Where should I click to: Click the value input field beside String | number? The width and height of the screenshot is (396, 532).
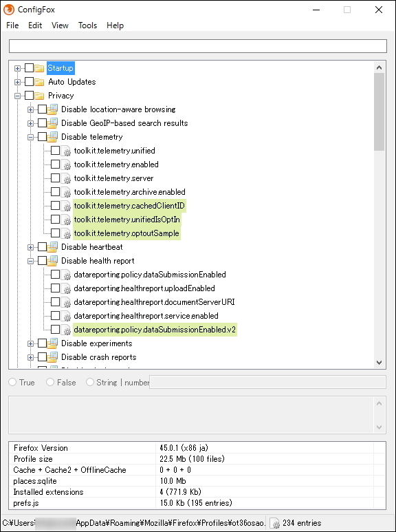[268, 382]
